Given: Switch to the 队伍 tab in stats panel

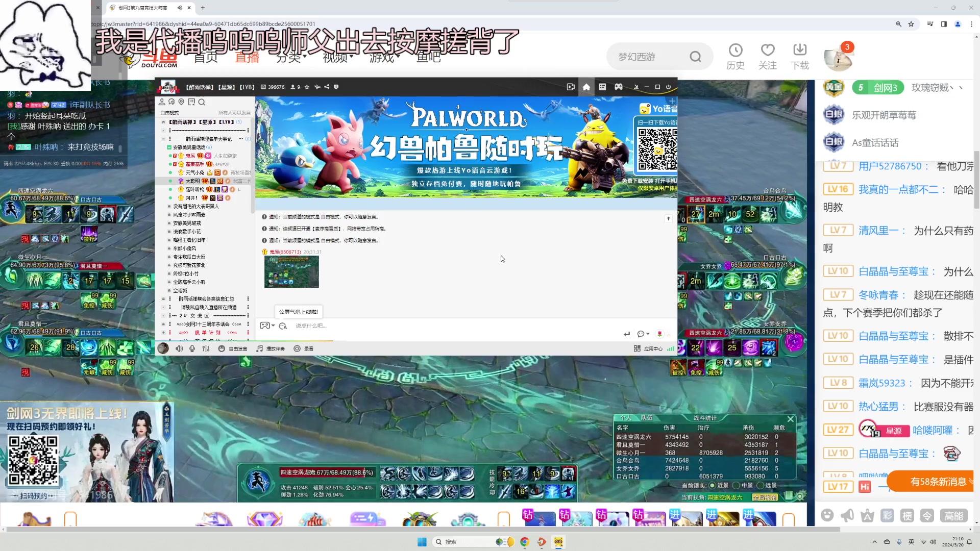Looking at the screenshot, I should [x=646, y=418].
